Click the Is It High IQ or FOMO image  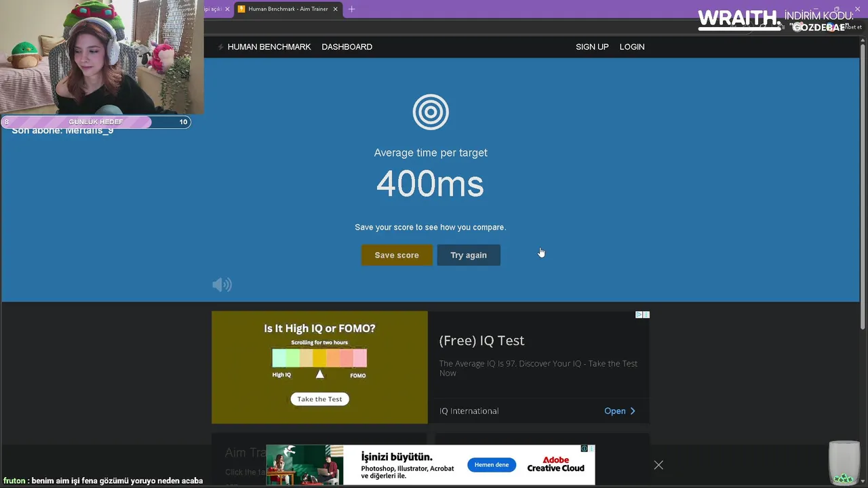319,367
